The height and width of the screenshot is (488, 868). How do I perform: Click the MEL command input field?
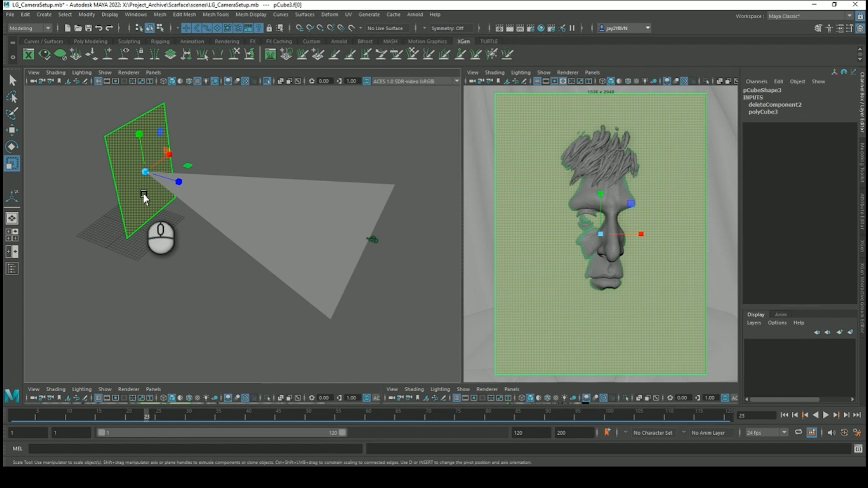195,448
